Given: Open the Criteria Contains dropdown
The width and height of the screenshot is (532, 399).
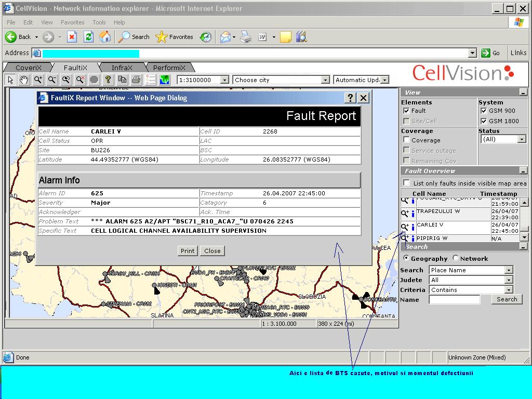Looking at the screenshot, I should (x=508, y=290).
